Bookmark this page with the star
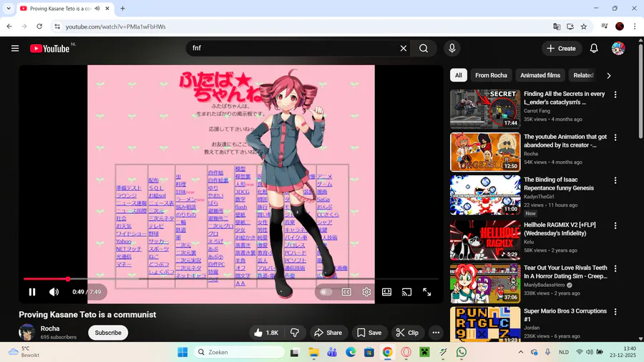Viewport: 644px width, 362px height. [x=584, y=26]
